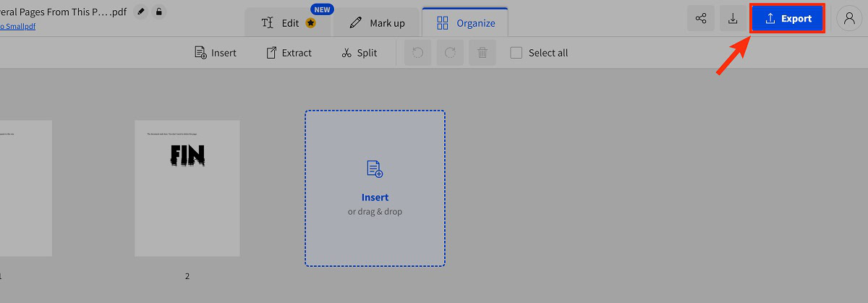Click the share icon button
The height and width of the screenshot is (303, 868).
point(701,19)
